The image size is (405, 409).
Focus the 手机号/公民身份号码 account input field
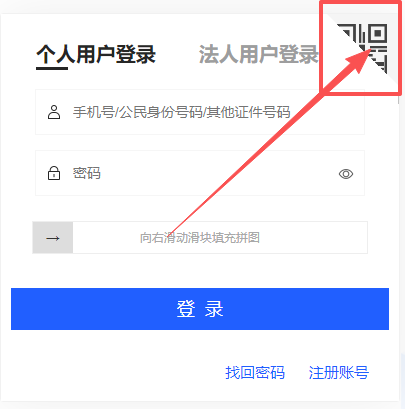click(200, 112)
